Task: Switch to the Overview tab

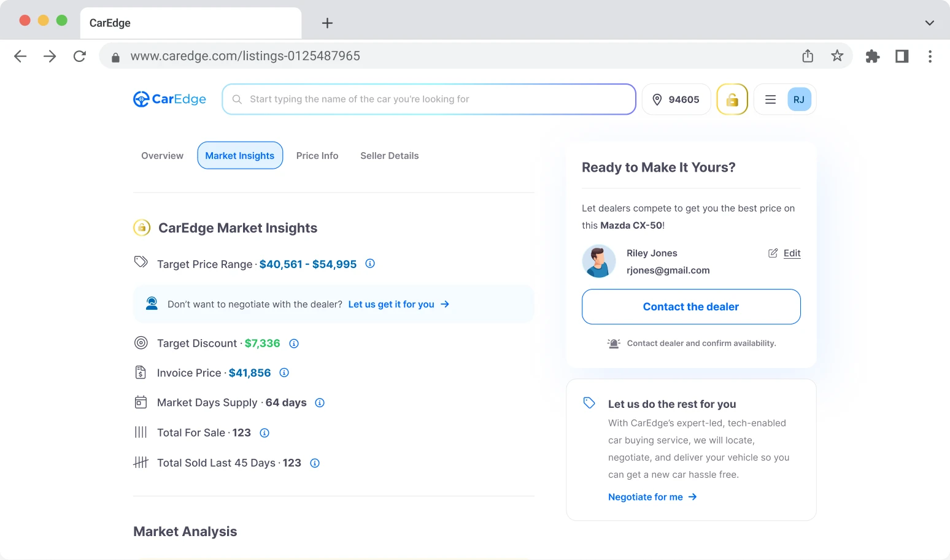Action: [x=162, y=156]
